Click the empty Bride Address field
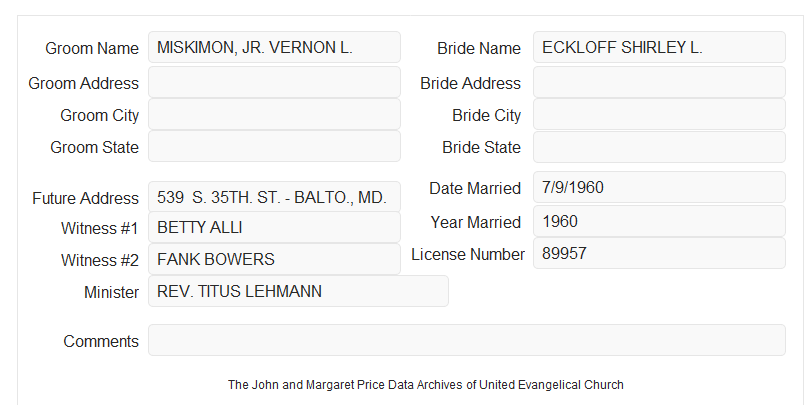The width and height of the screenshot is (805, 405). click(x=659, y=82)
